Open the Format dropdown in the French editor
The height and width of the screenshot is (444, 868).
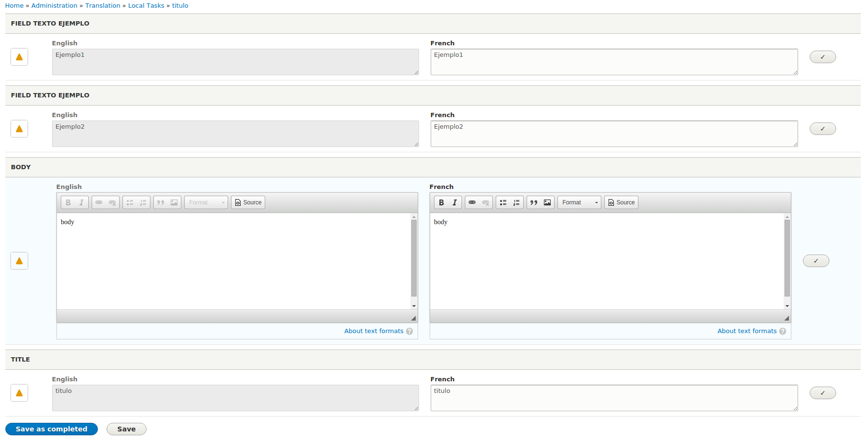click(x=579, y=202)
